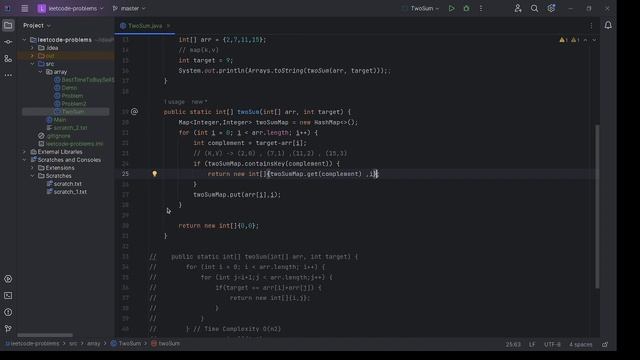Open the Notifications bell

pos(608,25)
